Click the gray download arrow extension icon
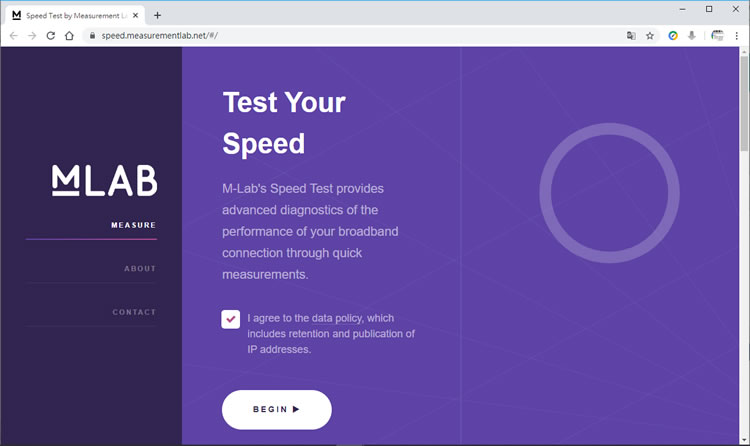The height and width of the screenshot is (446, 750). (692, 36)
